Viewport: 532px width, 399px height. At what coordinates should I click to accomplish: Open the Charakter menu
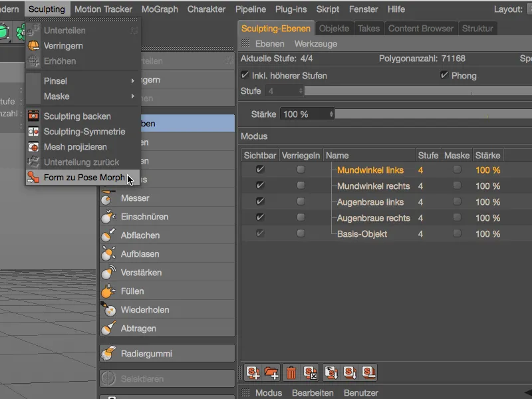[206, 9]
